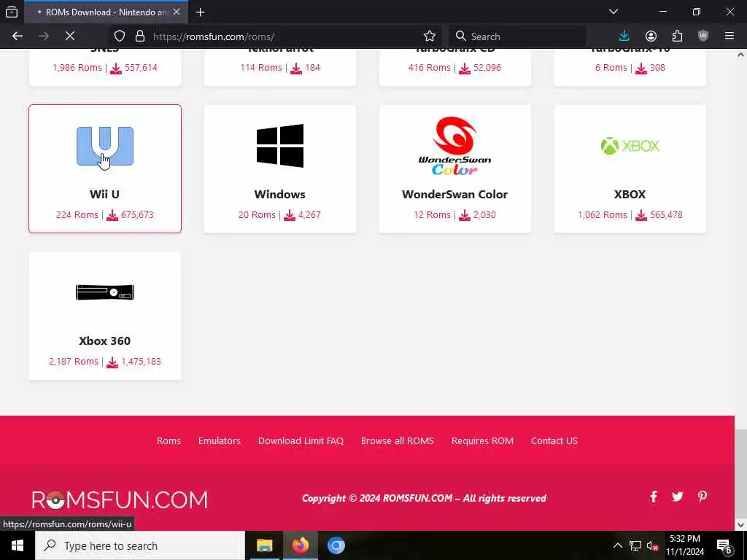Click the 1,986 Roms count
Viewport: 747px width, 560px height.
(77, 68)
